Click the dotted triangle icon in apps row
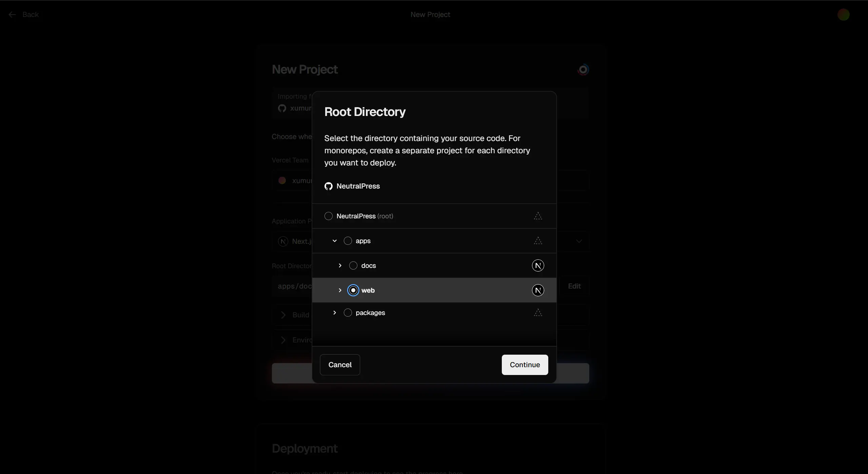This screenshot has height=474, width=868. 538,241
